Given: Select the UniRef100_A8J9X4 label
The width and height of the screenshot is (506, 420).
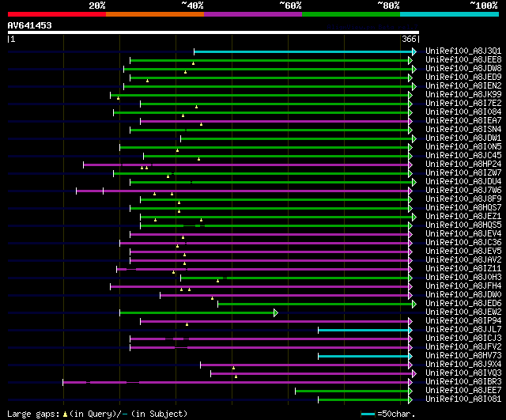Looking at the screenshot, I should [463, 365].
